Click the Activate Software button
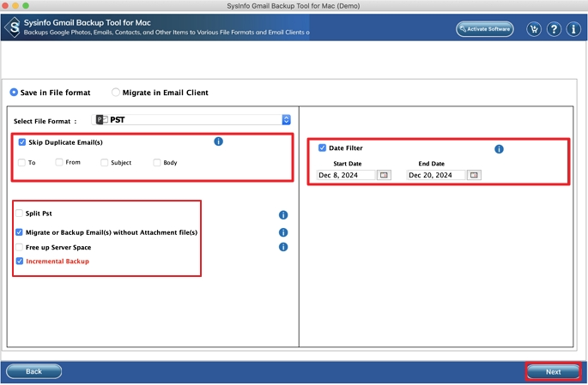 [x=484, y=29]
